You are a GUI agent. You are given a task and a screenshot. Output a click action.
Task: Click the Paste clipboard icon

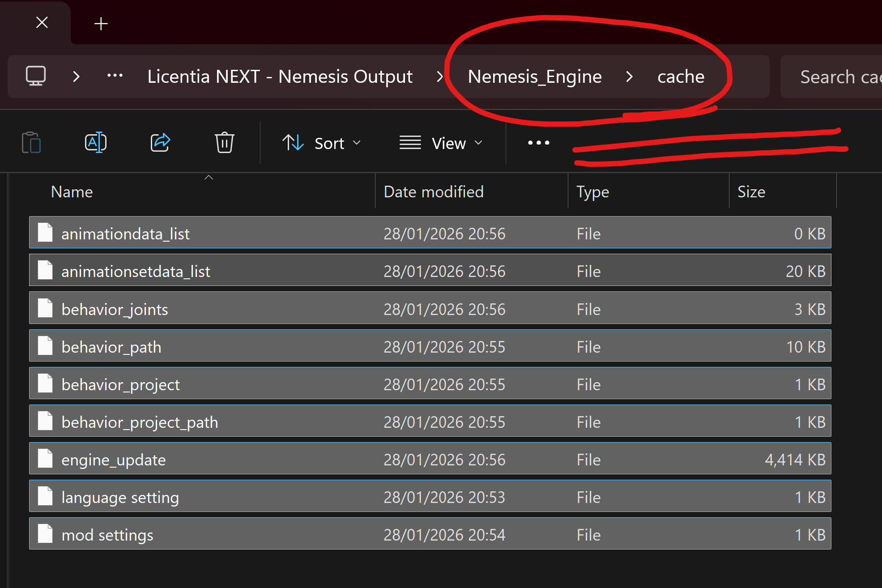tap(31, 143)
